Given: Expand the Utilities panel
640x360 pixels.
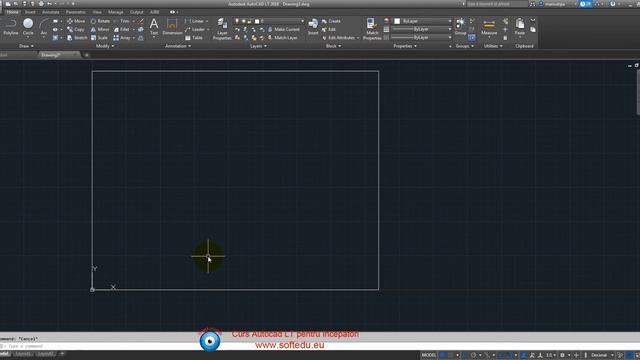Looking at the screenshot, I should click(x=493, y=46).
